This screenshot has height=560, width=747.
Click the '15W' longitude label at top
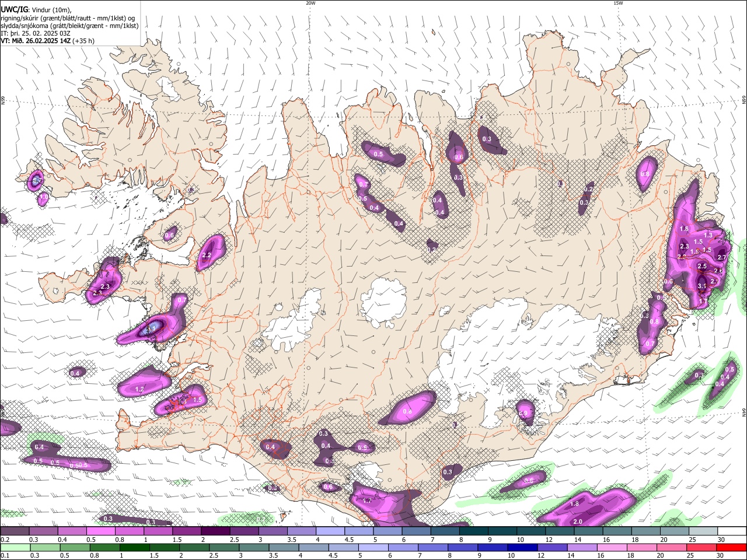pyautogui.click(x=618, y=3)
